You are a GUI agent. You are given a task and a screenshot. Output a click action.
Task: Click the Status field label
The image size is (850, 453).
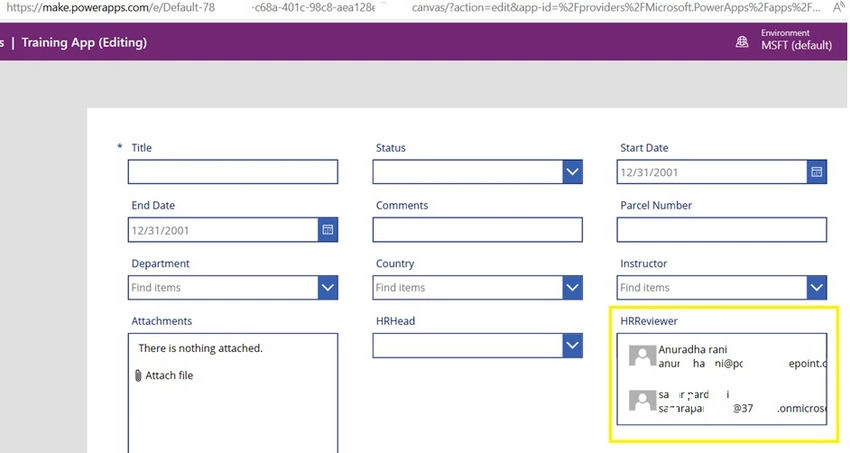tap(390, 147)
